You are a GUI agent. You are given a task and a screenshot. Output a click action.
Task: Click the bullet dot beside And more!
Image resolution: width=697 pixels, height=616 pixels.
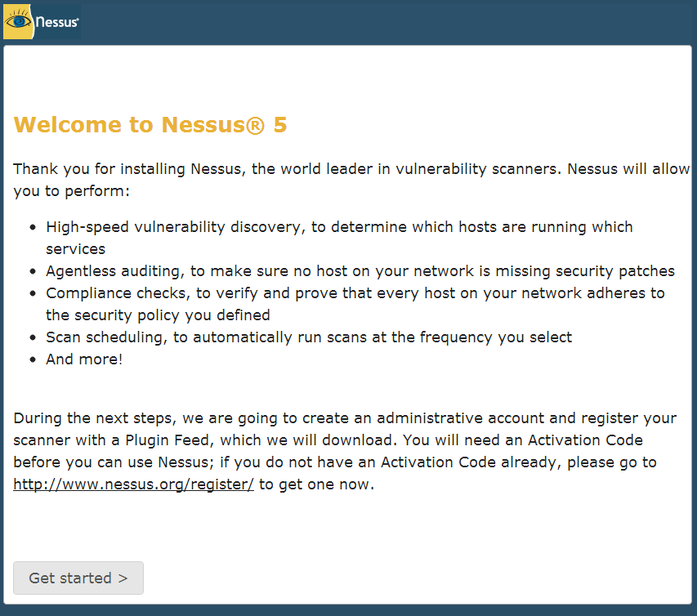point(33,359)
